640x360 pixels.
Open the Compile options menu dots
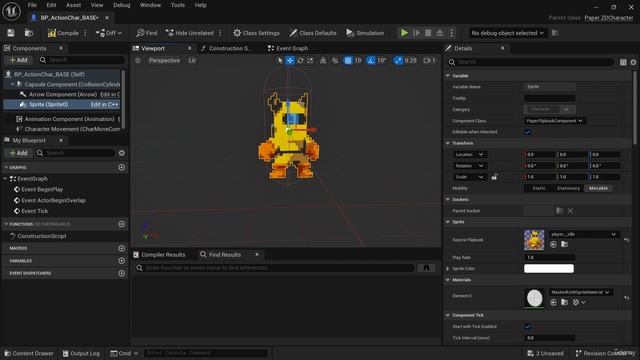tap(85, 33)
